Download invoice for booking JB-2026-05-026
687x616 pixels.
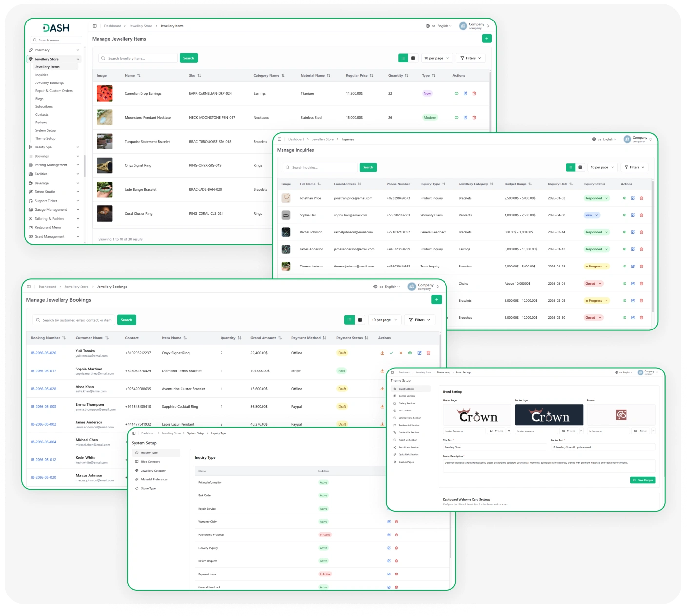(382, 353)
